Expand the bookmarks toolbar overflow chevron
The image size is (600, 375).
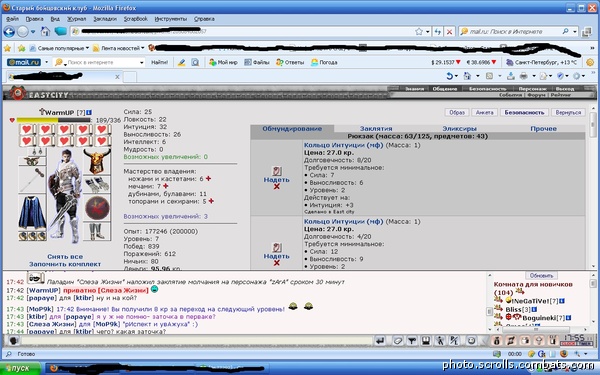point(593,48)
